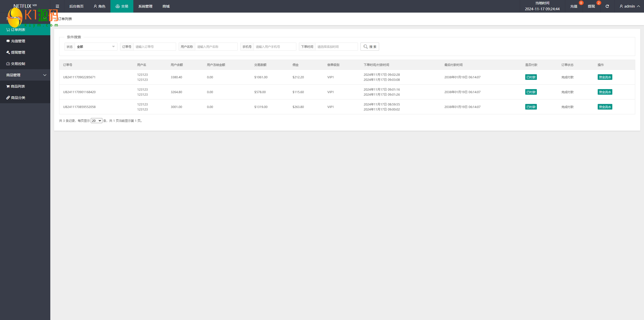Click the 下单时间 date input field
Screen dimensions: 644x320
coord(336,47)
